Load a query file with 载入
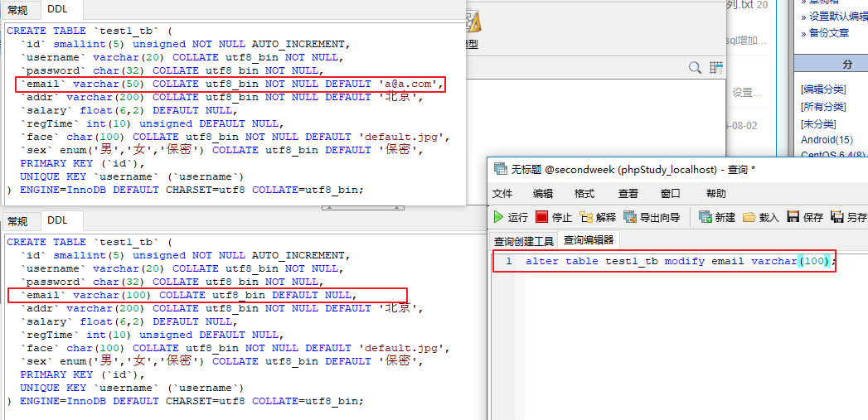868x420 pixels. [x=760, y=217]
